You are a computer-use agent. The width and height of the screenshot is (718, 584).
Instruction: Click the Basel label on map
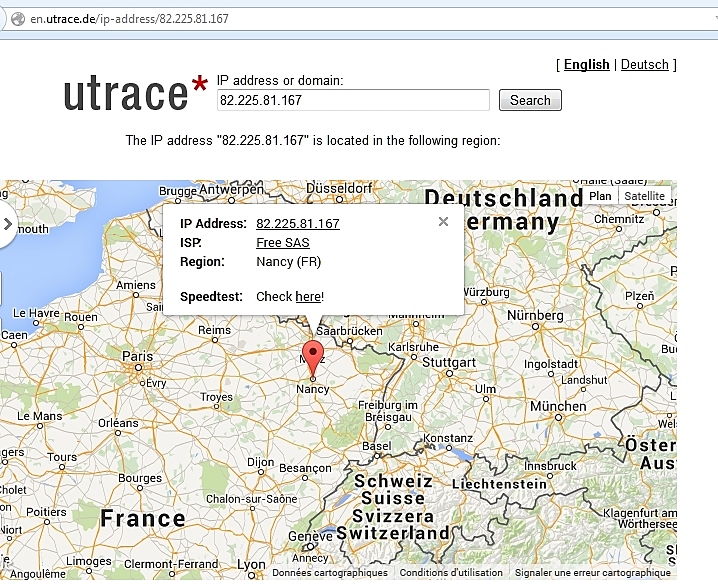point(376,446)
